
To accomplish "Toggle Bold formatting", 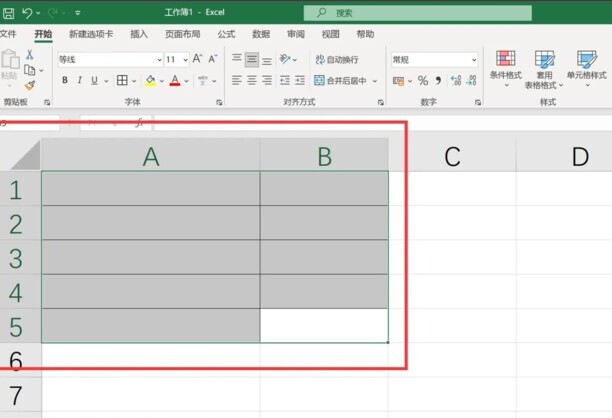I will [x=65, y=80].
